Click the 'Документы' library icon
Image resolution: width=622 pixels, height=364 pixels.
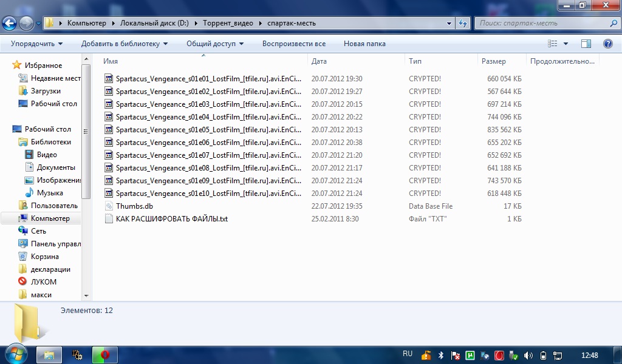coord(29,167)
